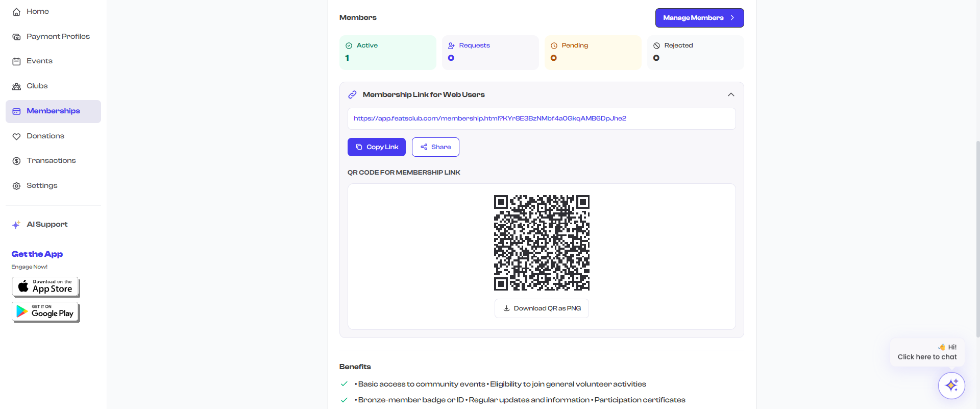This screenshot has width=980, height=409.
Task: Click the Memberships card icon
Action: pos(16,111)
